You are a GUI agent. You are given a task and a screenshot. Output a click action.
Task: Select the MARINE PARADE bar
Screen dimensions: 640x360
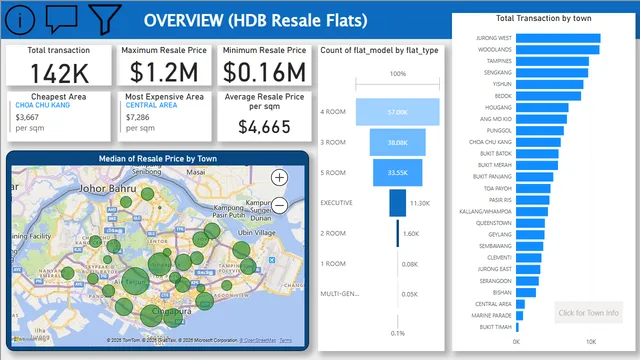click(x=519, y=316)
